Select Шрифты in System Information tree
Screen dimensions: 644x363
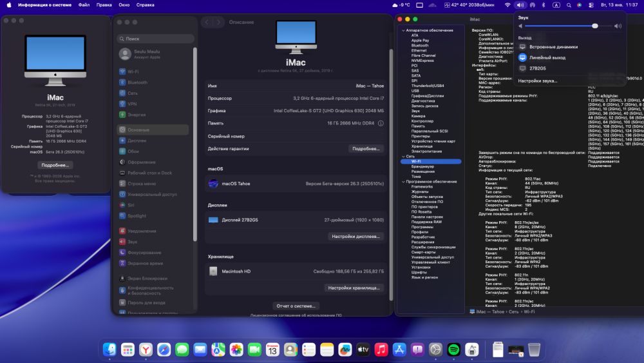coord(419,272)
